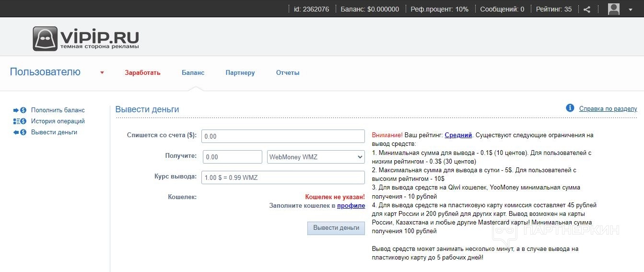This screenshot has height=272, width=644.
Task: Follow the профиле link to fill wallet
Action: click(351, 206)
